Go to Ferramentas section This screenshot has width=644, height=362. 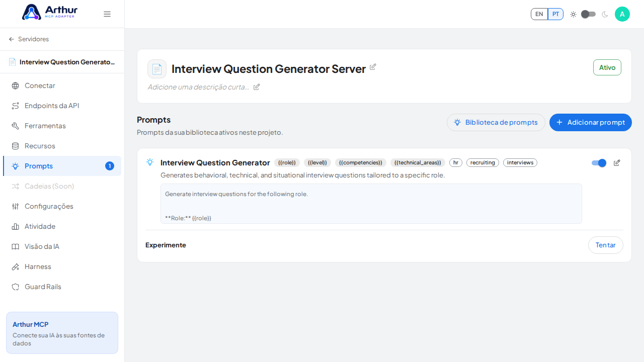(62, 126)
